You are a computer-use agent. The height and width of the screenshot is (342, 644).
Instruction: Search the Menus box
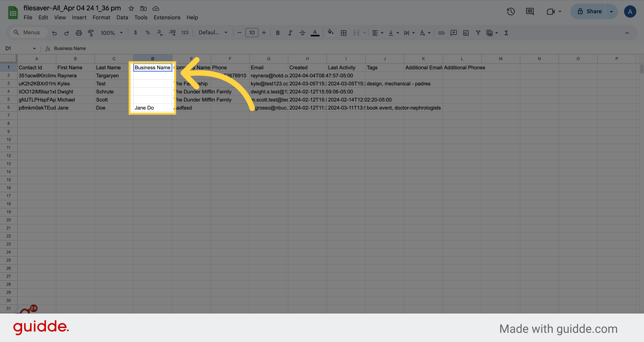(29, 33)
